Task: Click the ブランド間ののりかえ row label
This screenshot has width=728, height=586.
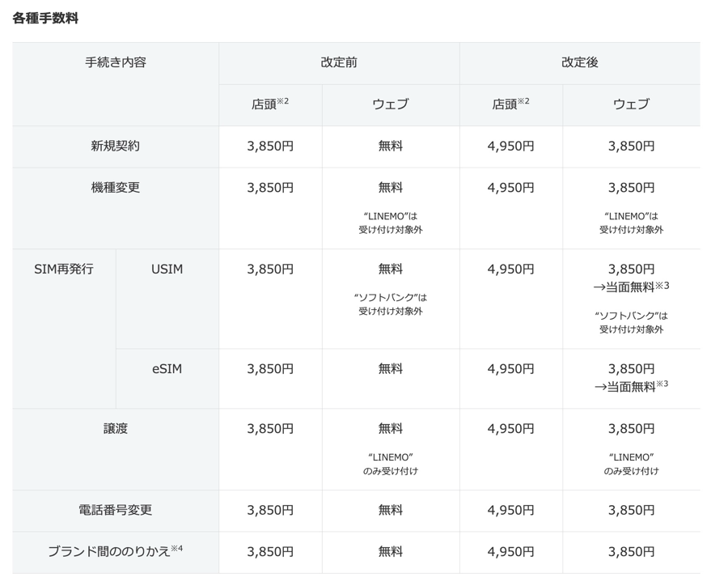Action: [x=116, y=551]
